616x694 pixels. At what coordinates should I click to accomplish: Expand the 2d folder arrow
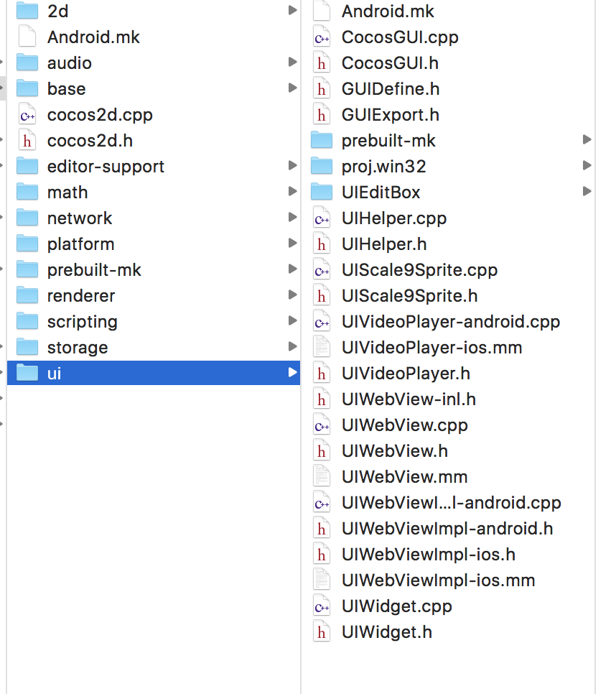(x=292, y=10)
